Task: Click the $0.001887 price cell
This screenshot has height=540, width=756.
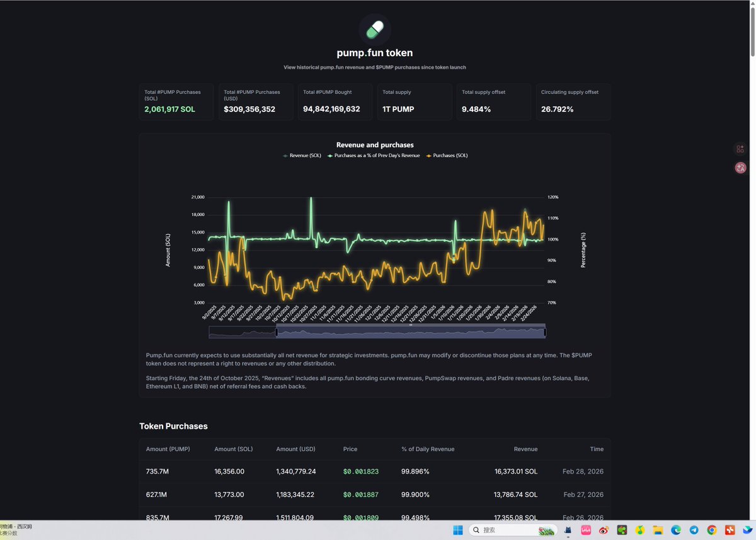Action: point(361,495)
